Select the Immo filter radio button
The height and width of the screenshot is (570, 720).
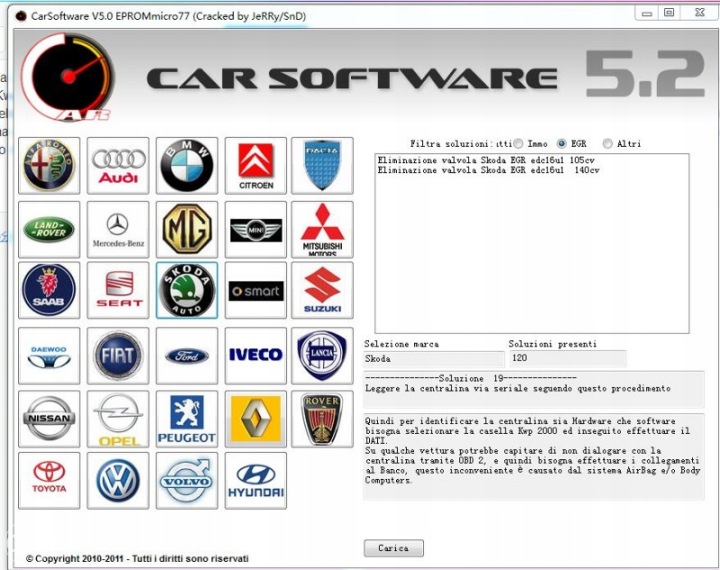(518, 144)
